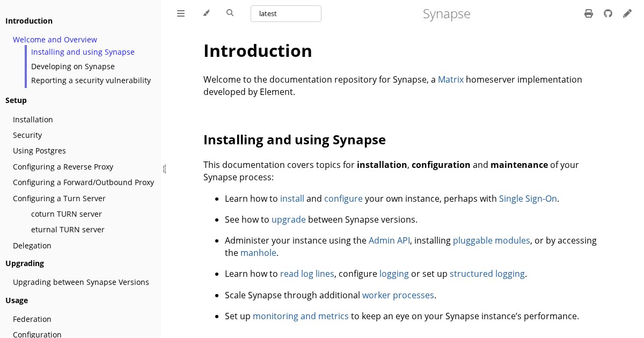Follow the structured logging link
The image size is (644, 338).
point(487,274)
